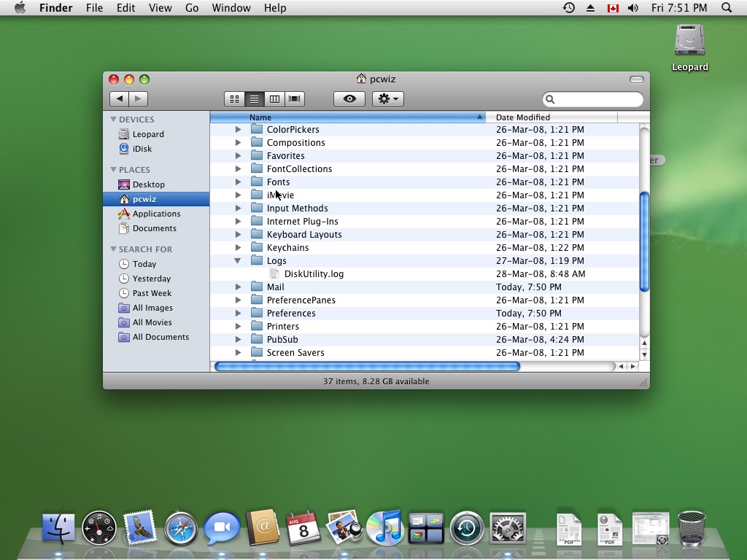Open the Trash in the Dock
747x560 pixels.
tap(692, 528)
